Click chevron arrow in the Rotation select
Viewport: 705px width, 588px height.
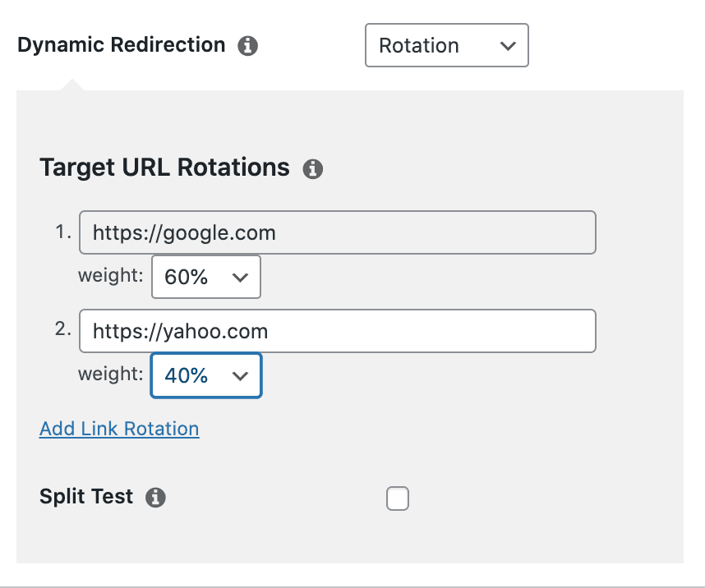point(508,46)
